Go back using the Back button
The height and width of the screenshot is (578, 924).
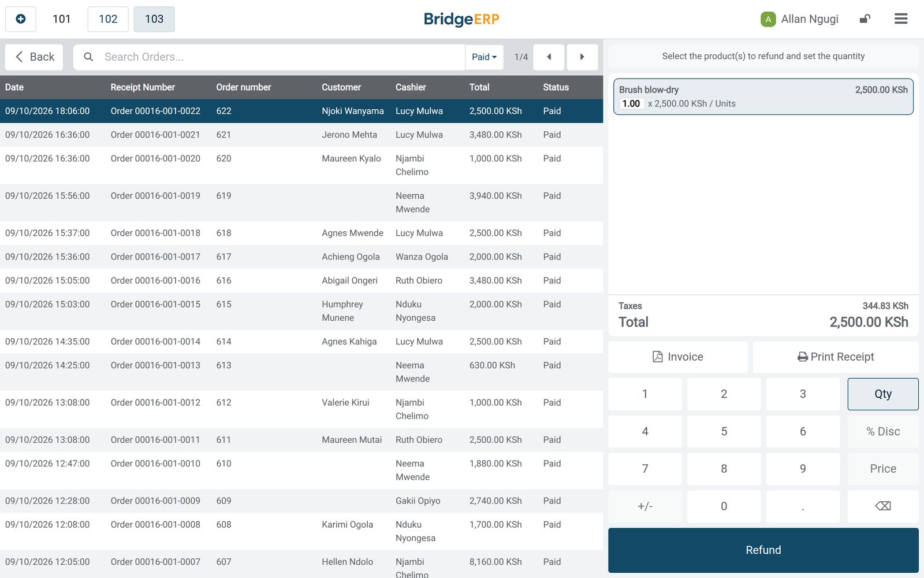(x=34, y=57)
